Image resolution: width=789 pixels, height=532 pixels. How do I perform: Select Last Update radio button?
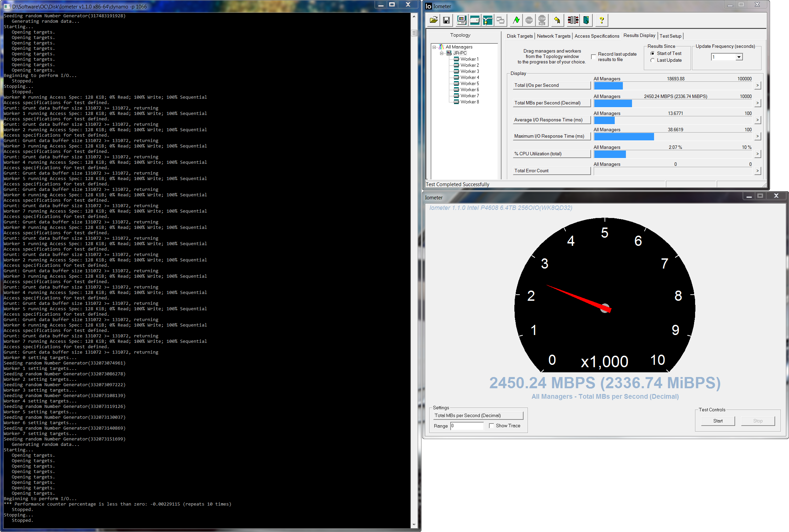[x=652, y=60]
